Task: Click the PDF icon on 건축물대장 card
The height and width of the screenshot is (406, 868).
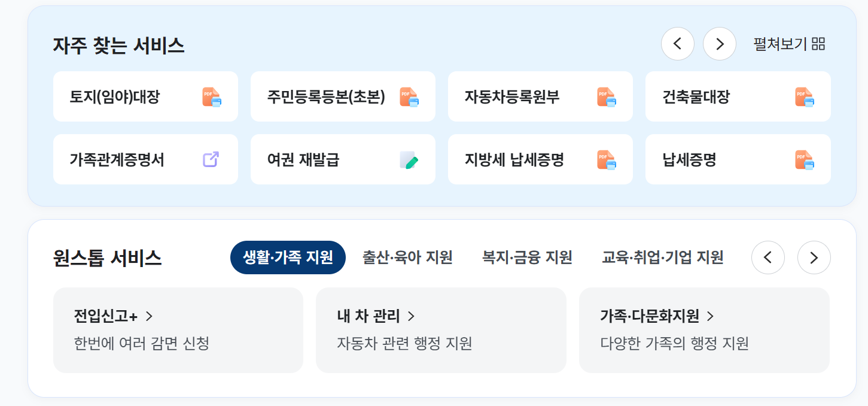Action: 805,97
